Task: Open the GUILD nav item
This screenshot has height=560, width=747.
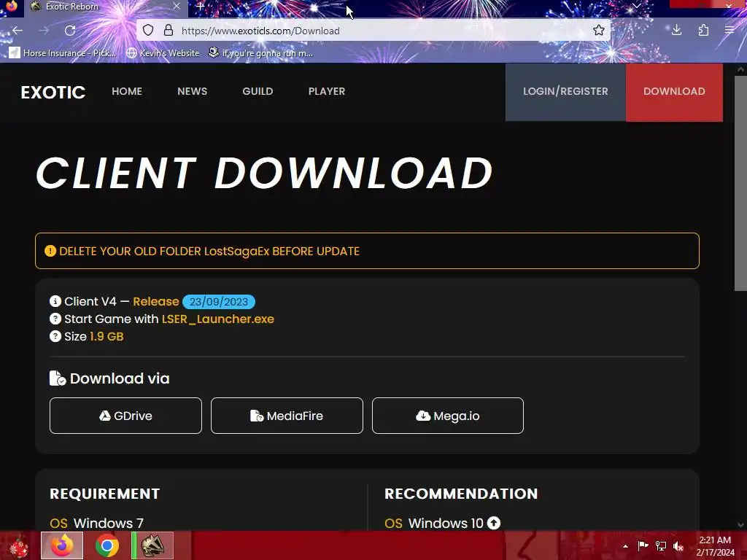Action: (x=258, y=91)
